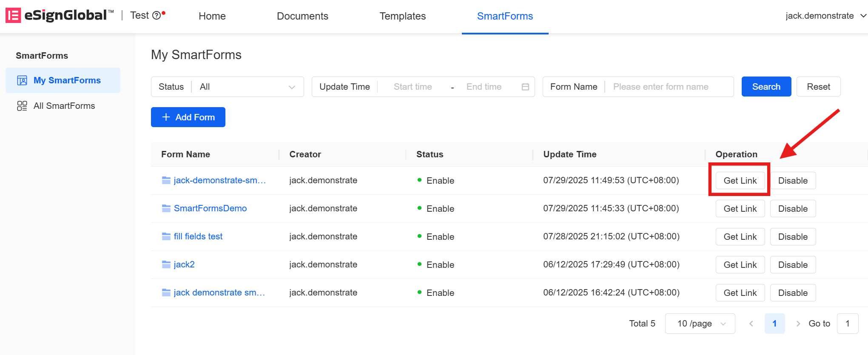This screenshot has width=868, height=355.
Task: Click the End time field
Action: coord(484,87)
